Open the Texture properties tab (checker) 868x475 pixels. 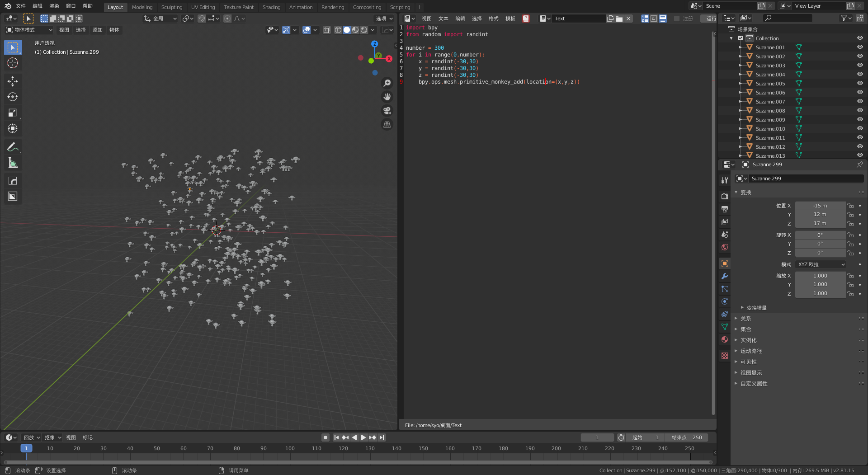click(725, 356)
